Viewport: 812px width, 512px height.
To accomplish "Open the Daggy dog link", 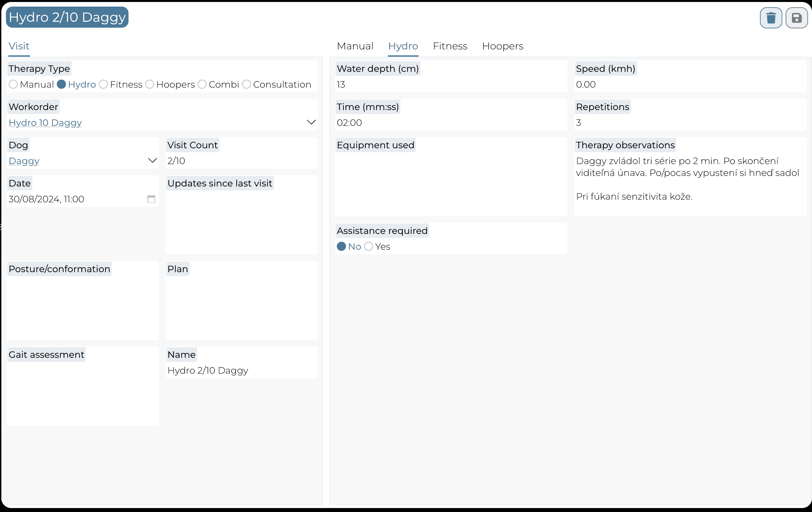I will (x=24, y=161).
